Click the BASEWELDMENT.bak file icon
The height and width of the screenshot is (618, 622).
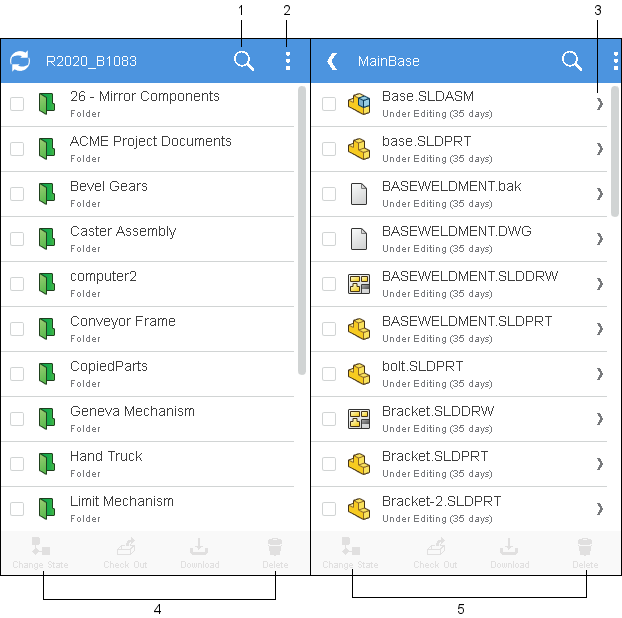[x=359, y=193]
